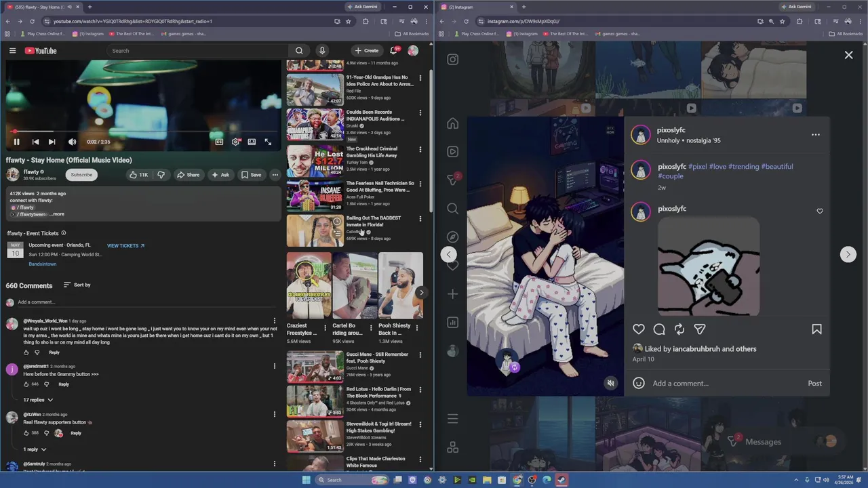
Task: Open Instagram Search from sidebar
Action: point(453,209)
